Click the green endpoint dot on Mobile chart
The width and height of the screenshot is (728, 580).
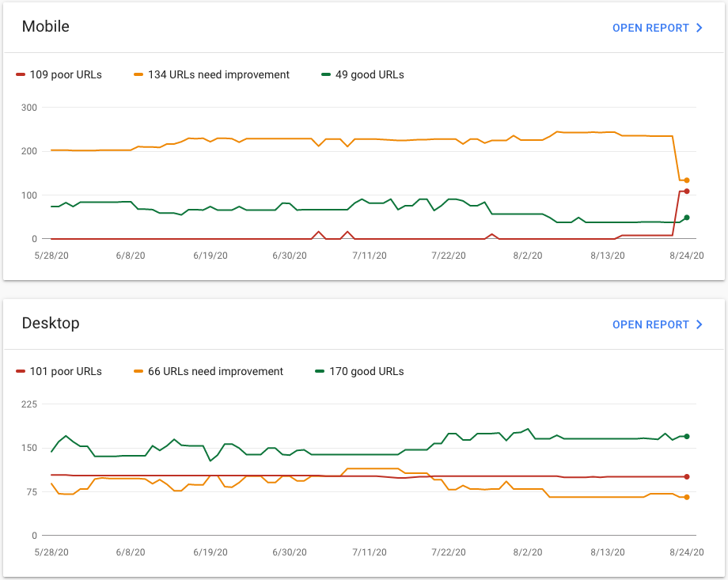coord(687,218)
